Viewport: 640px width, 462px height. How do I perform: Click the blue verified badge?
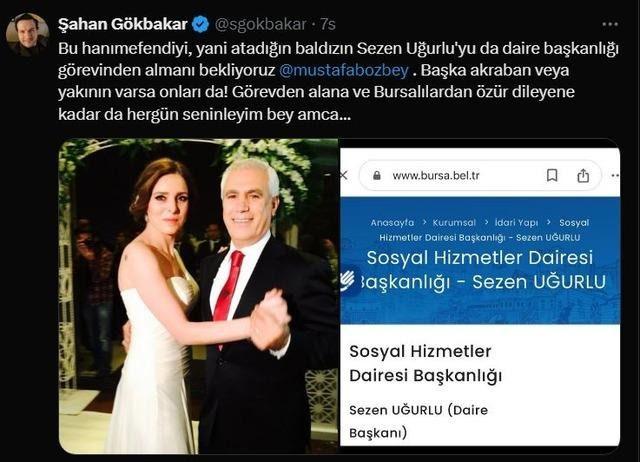(x=200, y=24)
